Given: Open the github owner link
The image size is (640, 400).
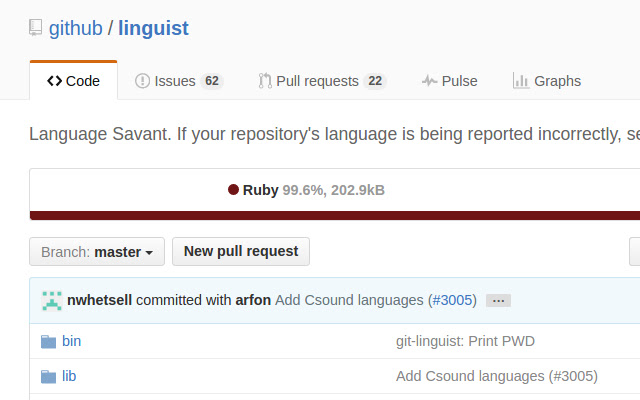Looking at the screenshot, I should click(76, 28).
